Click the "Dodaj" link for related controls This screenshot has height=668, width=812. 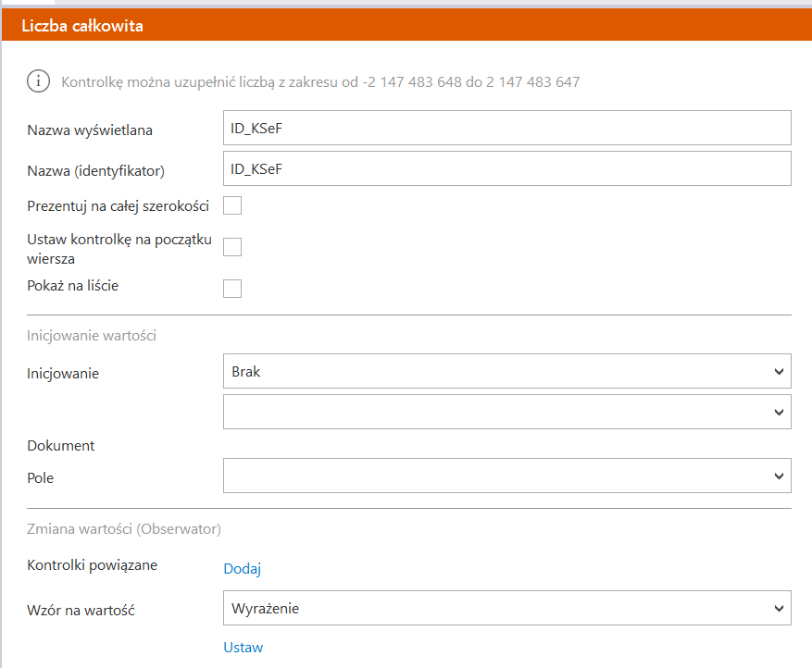[x=242, y=569]
